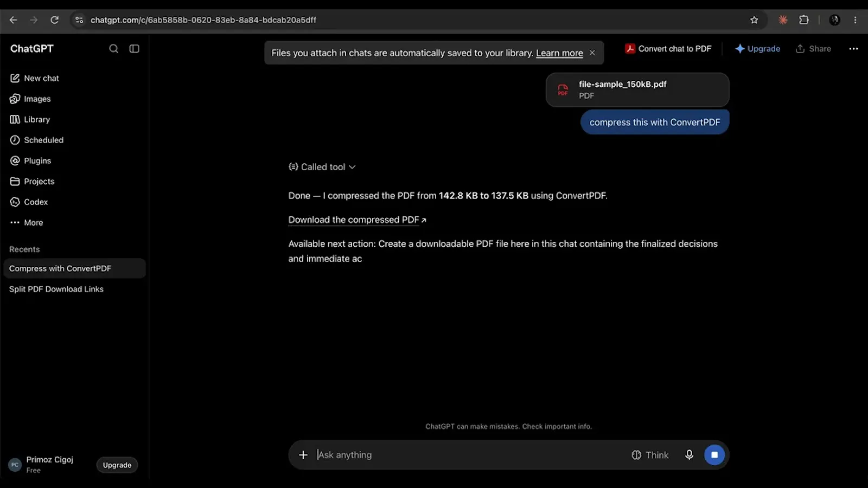This screenshot has width=868, height=488.
Task: Dismiss the files saved to library banner
Action: tap(592, 53)
